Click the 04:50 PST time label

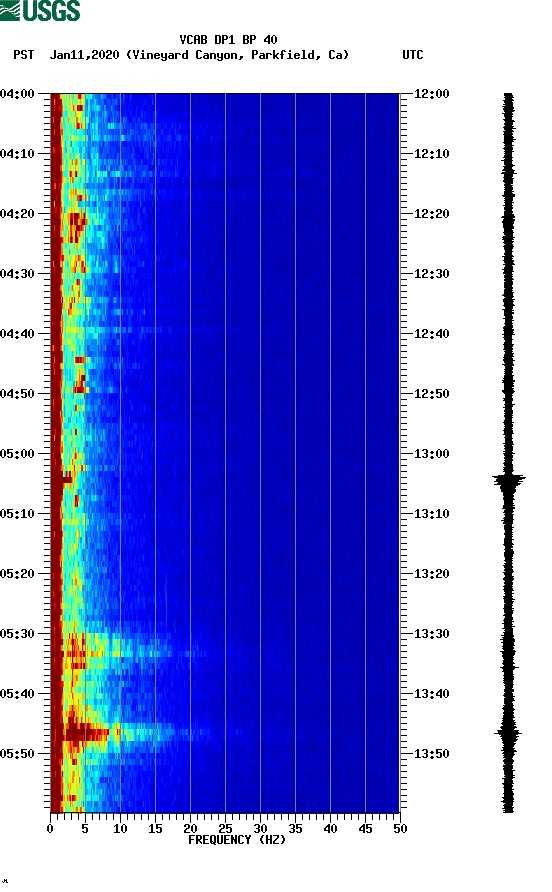click(x=17, y=394)
